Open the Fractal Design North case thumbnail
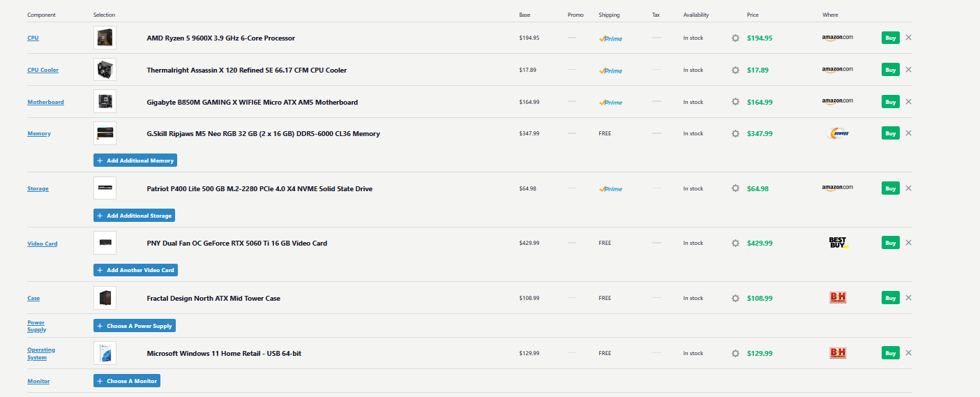Image resolution: width=980 pixels, height=397 pixels. coord(105,298)
